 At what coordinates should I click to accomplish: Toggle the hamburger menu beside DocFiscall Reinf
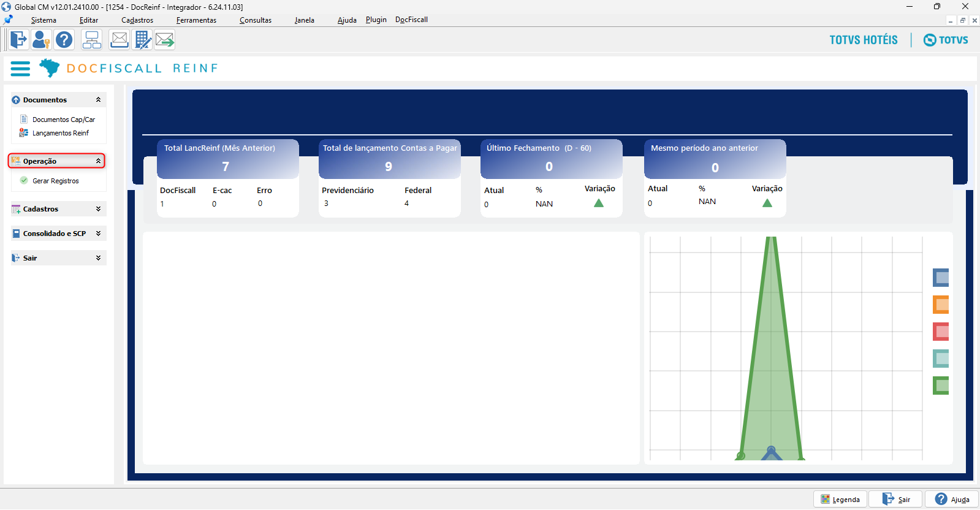click(20, 68)
